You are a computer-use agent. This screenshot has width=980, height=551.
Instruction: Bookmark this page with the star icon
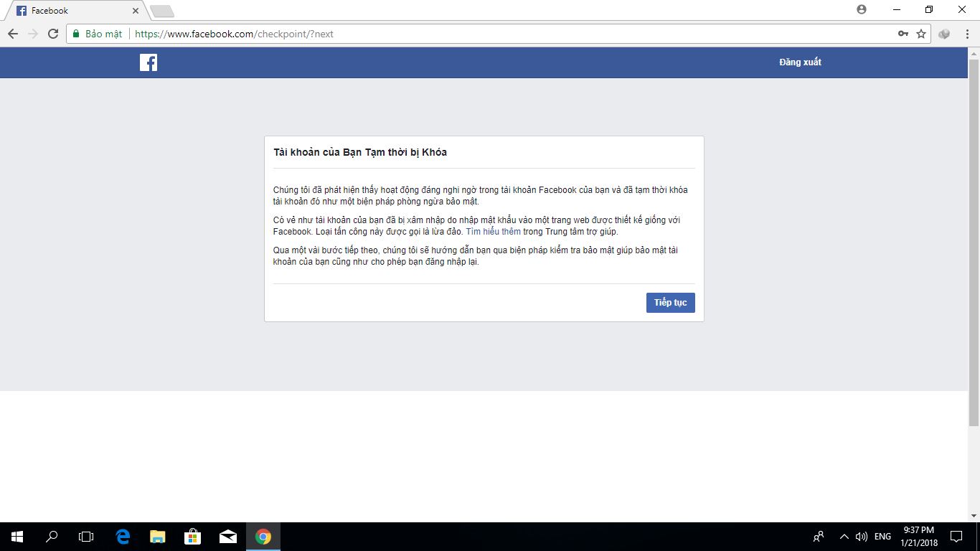coord(921,34)
